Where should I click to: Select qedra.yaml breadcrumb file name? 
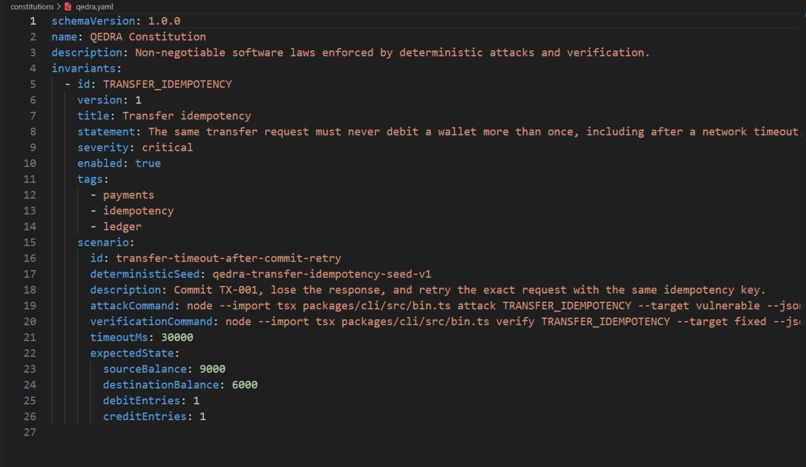point(94,7)
